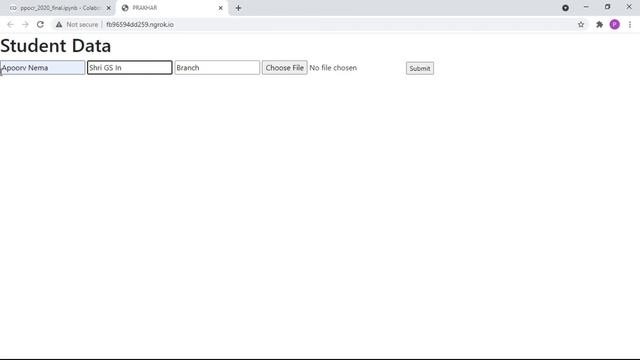Reload the current page
The height and width of the screenshot is (360, 640).
(x=40, y=24)
